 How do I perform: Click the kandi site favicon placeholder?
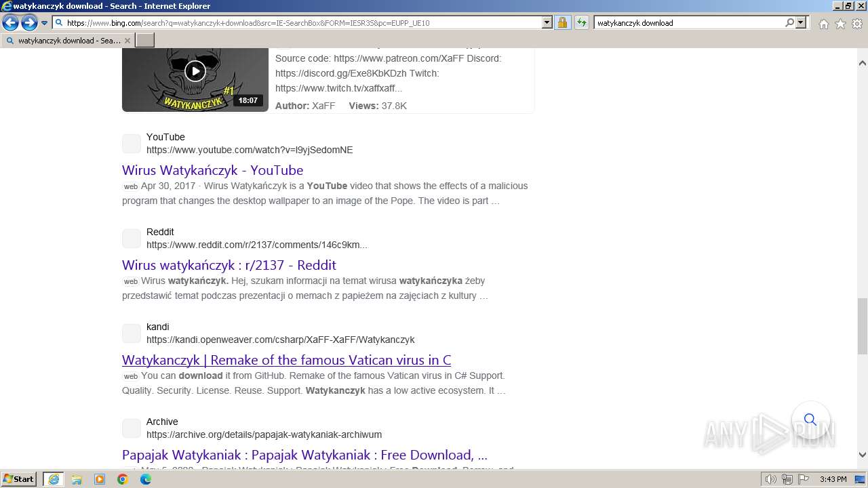pyautogui.click(x=132, y=333)
